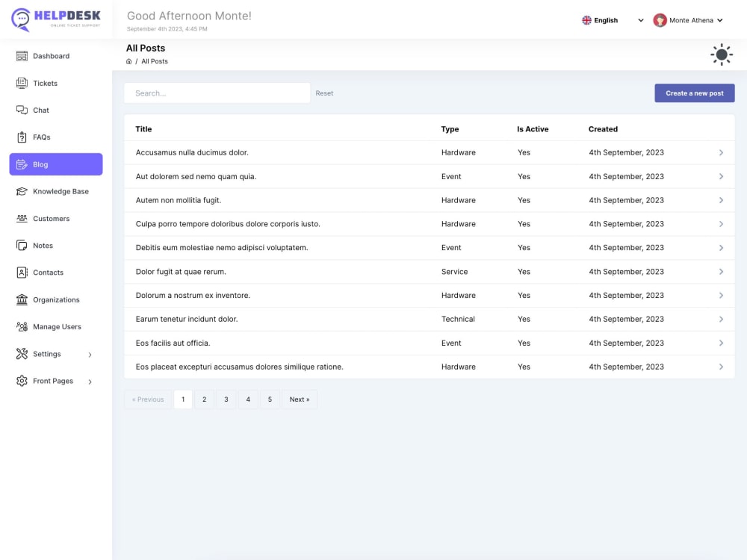
Task: Click the UK flag language icon
Action: (586, 20)
